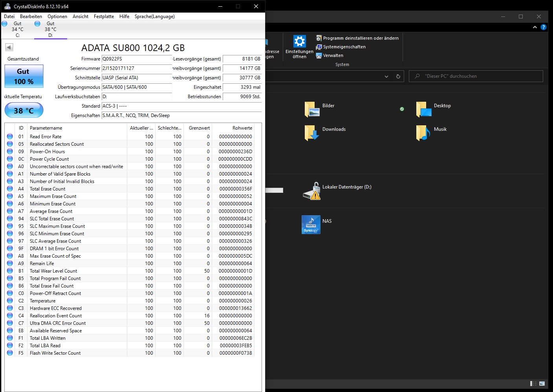Screen dimensions: 553x392
Task: Click the Eigenschaften field with S.M.A.R.T., NCQ
Action: pyautogui.click(x=181, y=115)
